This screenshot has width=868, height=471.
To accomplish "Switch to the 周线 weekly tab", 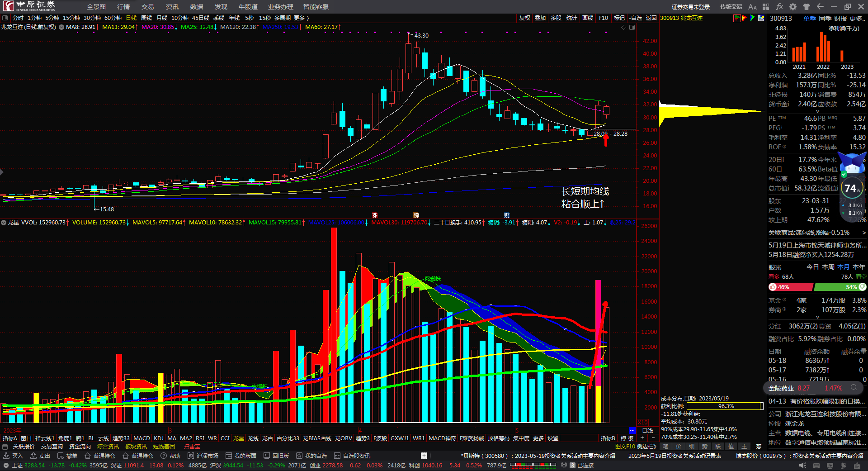I will (x=146, y=18).
